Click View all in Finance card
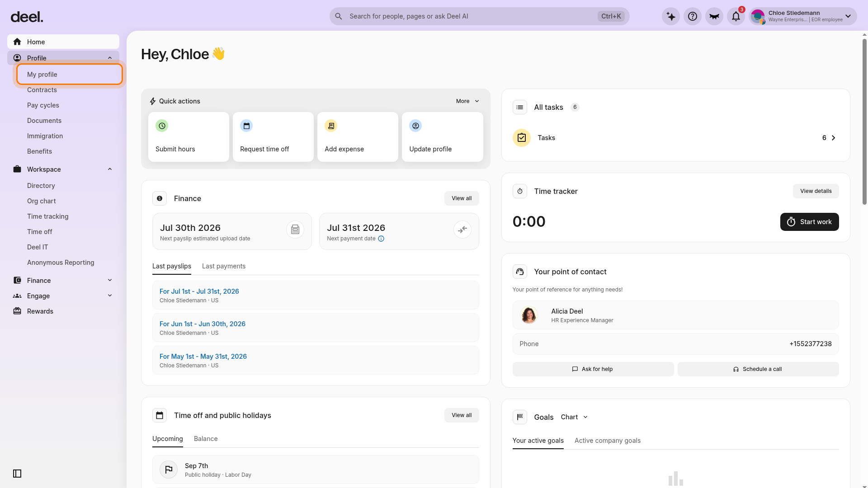 [x=462, y=198]
